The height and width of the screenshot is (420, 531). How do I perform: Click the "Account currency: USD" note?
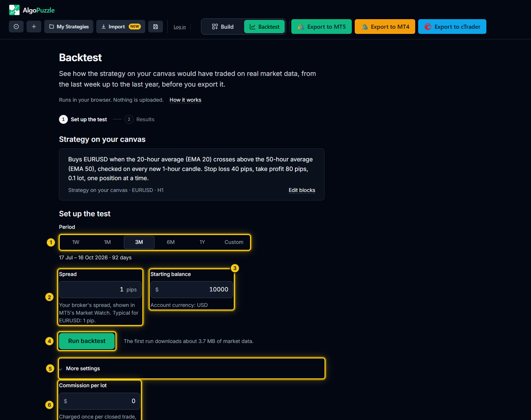(x=179, y=305)
